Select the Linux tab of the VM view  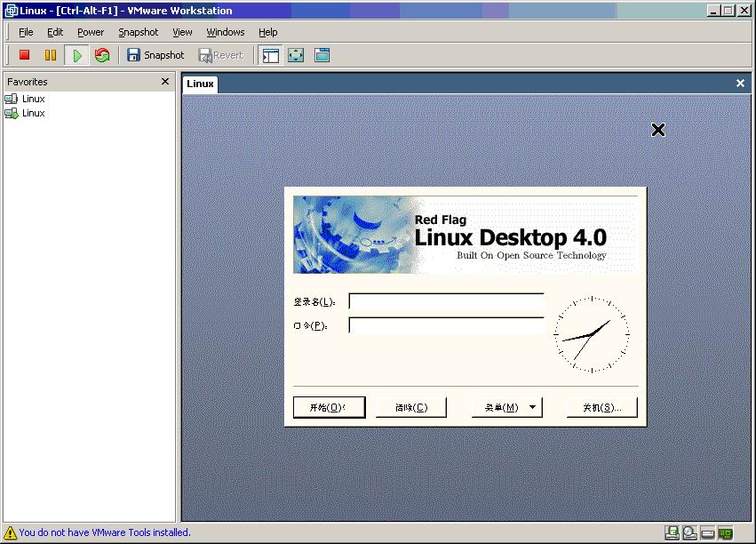(x=200, y=84)
